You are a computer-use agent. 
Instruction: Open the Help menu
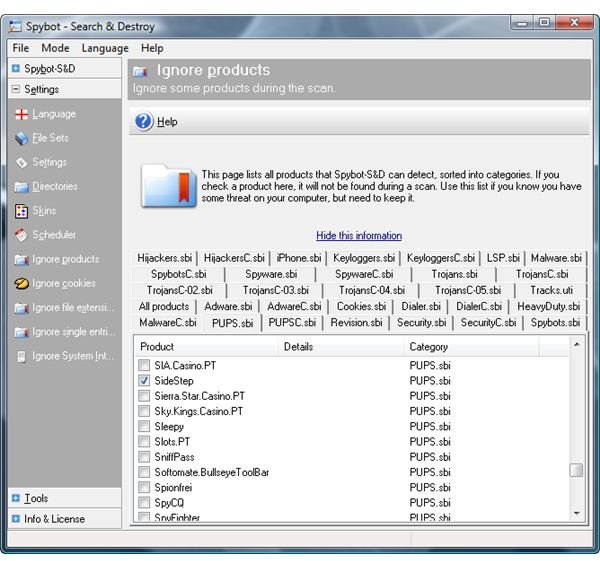point(152,48)
